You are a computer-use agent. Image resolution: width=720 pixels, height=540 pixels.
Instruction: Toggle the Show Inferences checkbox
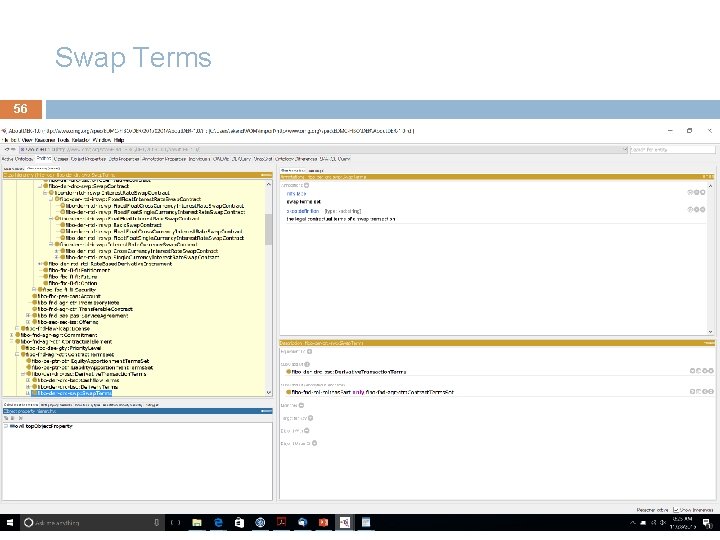coord(675,510)
